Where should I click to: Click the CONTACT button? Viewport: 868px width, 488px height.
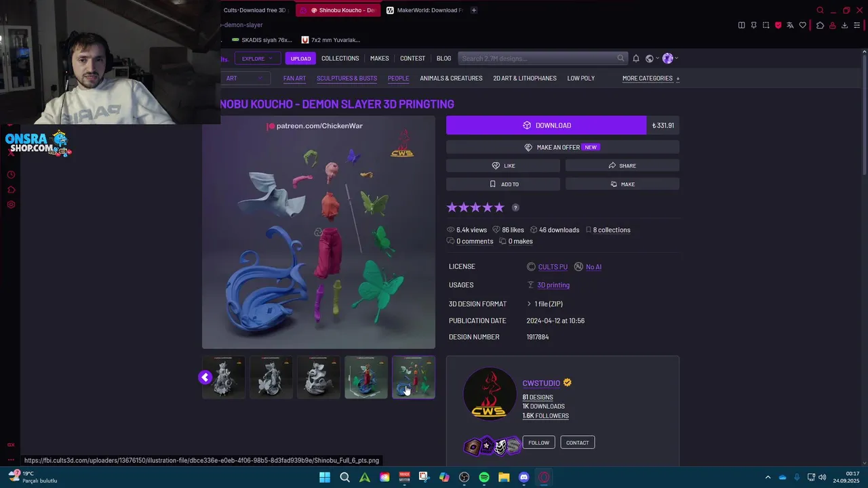tap(577, 443)
